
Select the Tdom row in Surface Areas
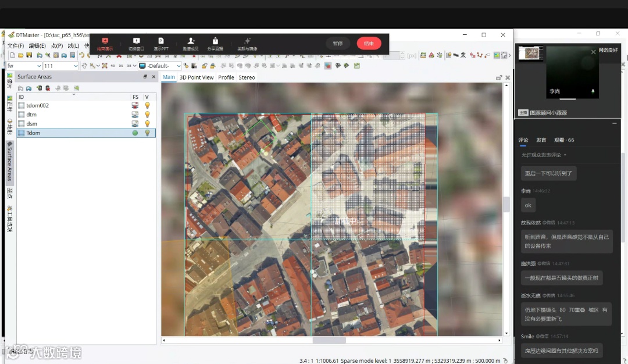pyautogui.click(x=33, y=133)
